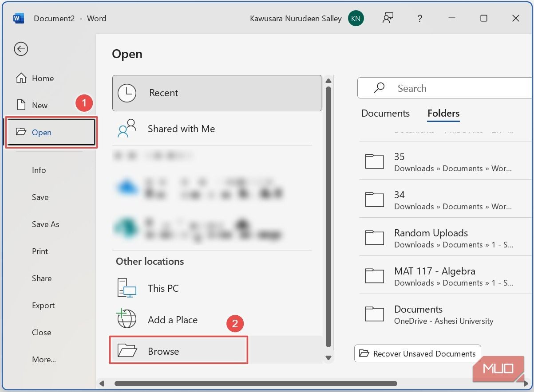The image size is (534, 392).
Task: Click the computer icon for This PC
Action: tap(127, 288)
